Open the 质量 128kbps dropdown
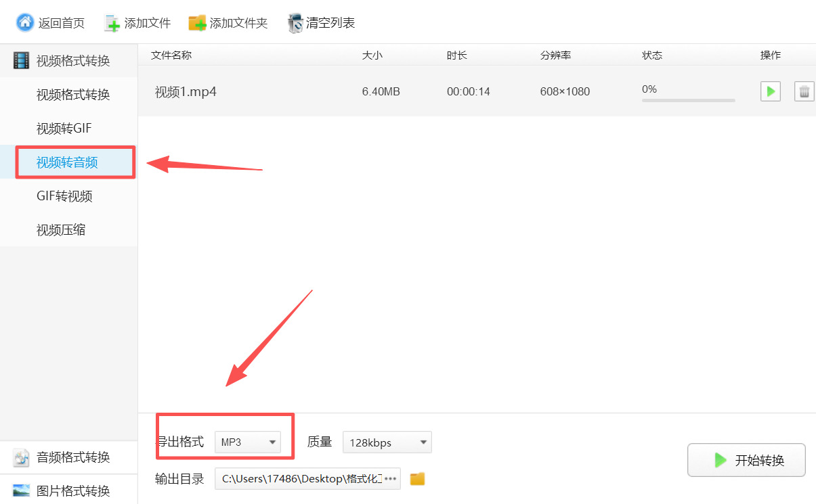Image resolution: width=816 pixels, height=504 pixels. click(x=387, y=442)
